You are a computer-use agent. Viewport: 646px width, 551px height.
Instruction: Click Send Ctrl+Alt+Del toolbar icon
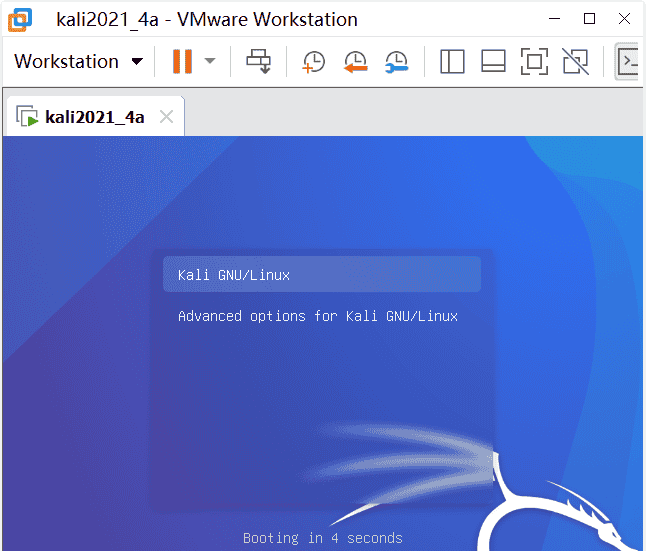(x=259, y=62)
